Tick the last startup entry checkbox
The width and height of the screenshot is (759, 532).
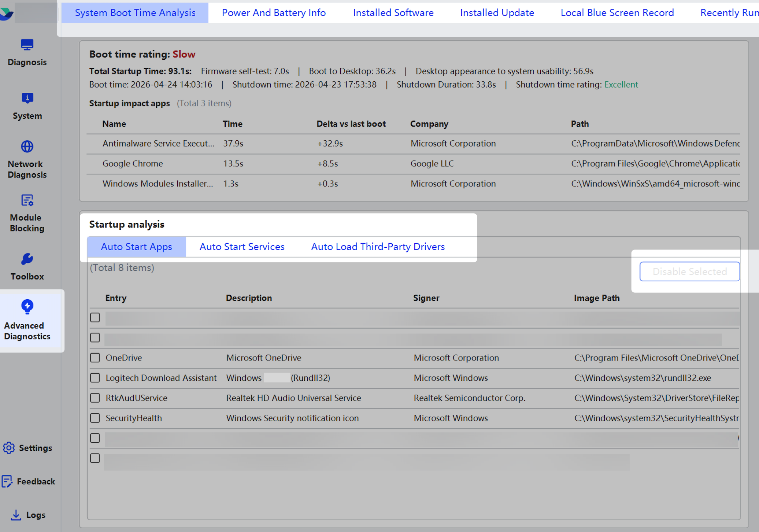pos(95,458)
